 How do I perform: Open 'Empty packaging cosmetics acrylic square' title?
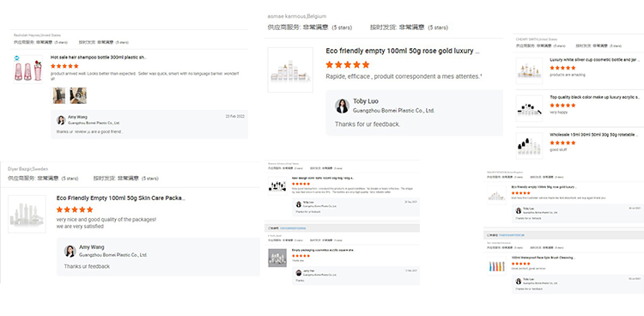pos(322,250)
